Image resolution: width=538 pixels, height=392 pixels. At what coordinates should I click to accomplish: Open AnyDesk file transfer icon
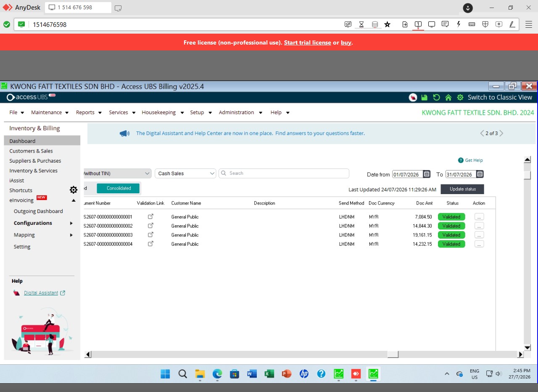pos(405,24)
